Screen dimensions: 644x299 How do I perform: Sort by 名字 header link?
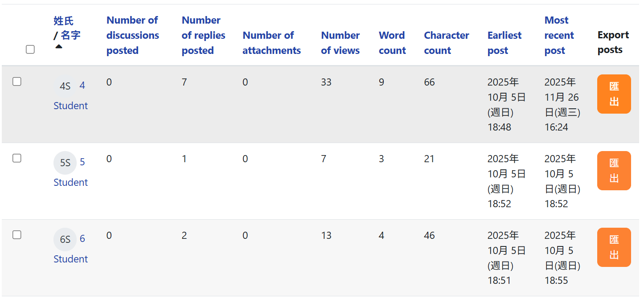[70, 35]
